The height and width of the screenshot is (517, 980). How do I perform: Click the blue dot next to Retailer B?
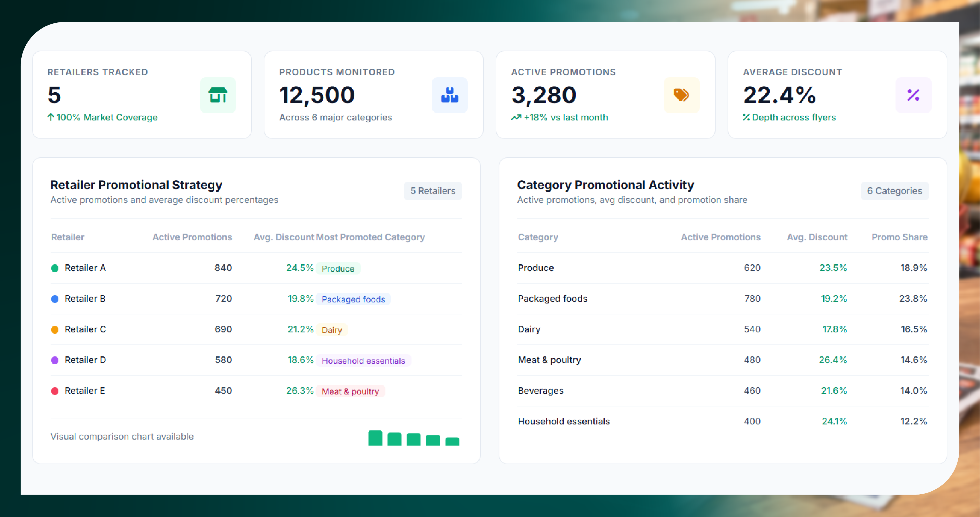click(55, 299)
